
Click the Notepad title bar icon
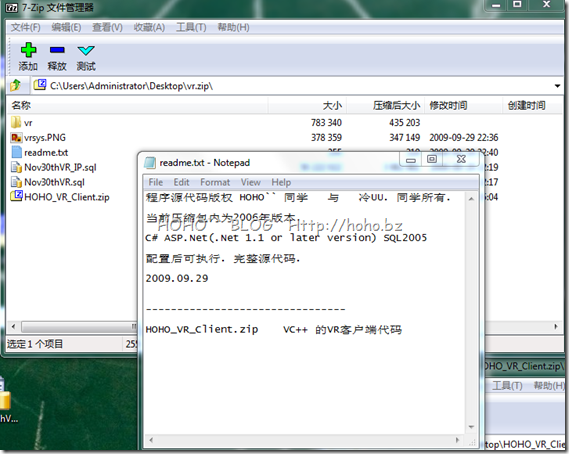[x=150, y=163]
